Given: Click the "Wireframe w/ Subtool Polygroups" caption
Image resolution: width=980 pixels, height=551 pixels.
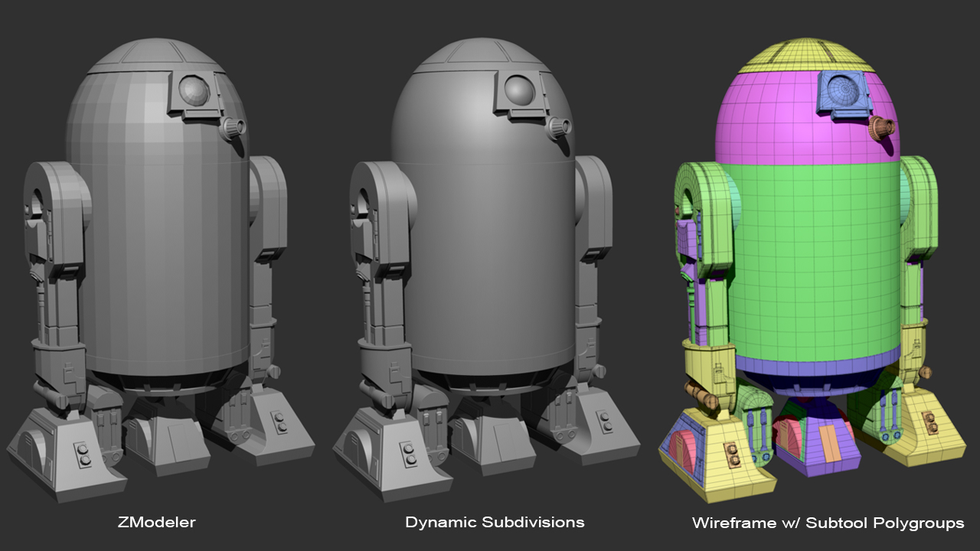Looking at the screenshot, I should click(828, 523).
